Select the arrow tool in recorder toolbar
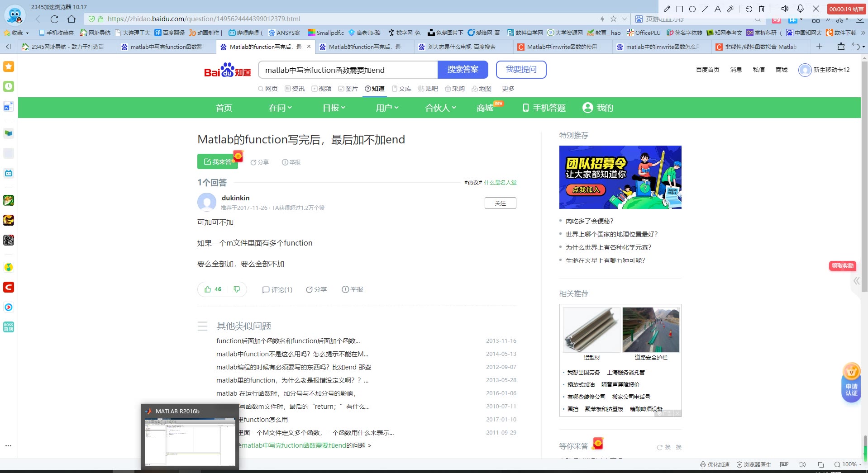Image resolution: width=868 pixels, height=473 pixels. (x=705, y=9)
